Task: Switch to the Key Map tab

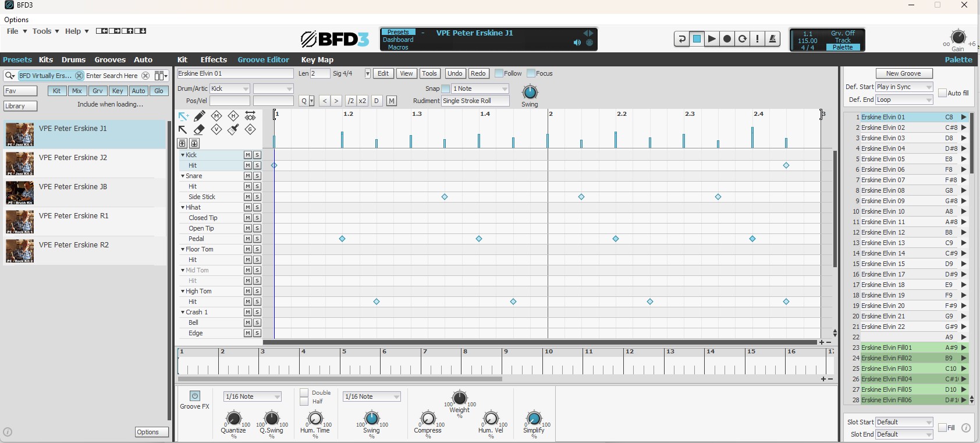Action: (x=317, y=59)
